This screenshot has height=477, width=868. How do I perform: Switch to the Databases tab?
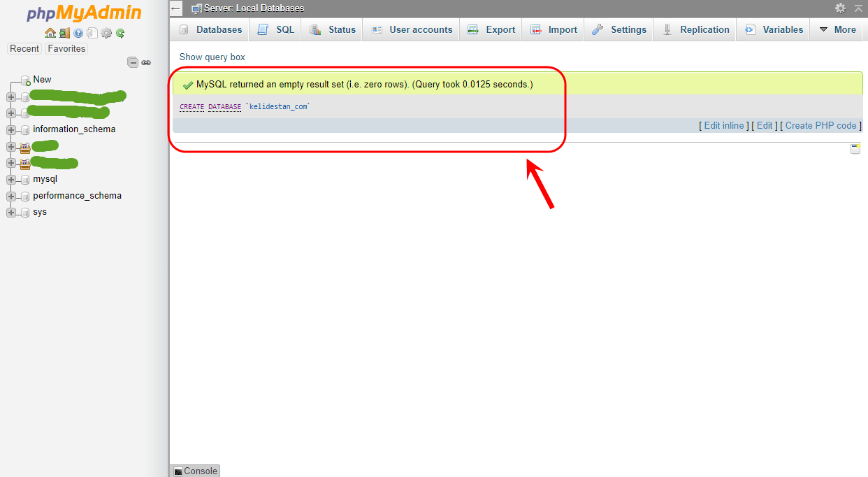pos(210,29)
